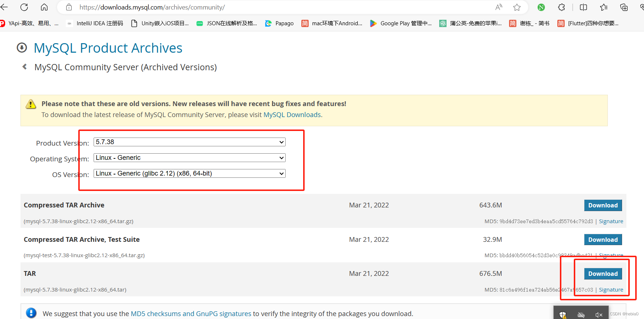View site security lock info

point(69,7)
